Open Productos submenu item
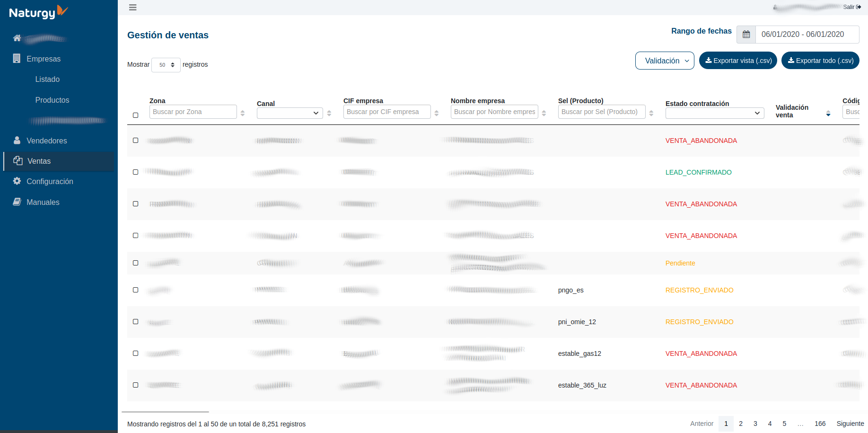The height and width of the screenshot is (433, 868). pos(52,100)
